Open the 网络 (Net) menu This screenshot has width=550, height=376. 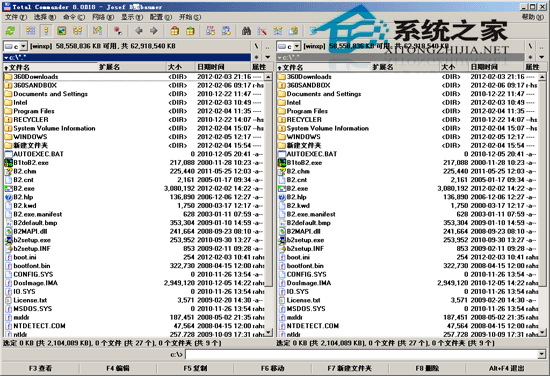[x=103, y=17]
